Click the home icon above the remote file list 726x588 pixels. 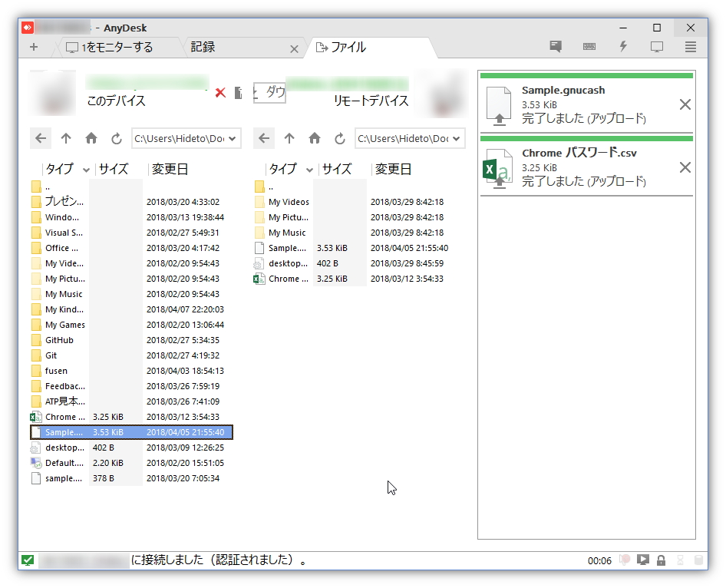coord(312,138)
